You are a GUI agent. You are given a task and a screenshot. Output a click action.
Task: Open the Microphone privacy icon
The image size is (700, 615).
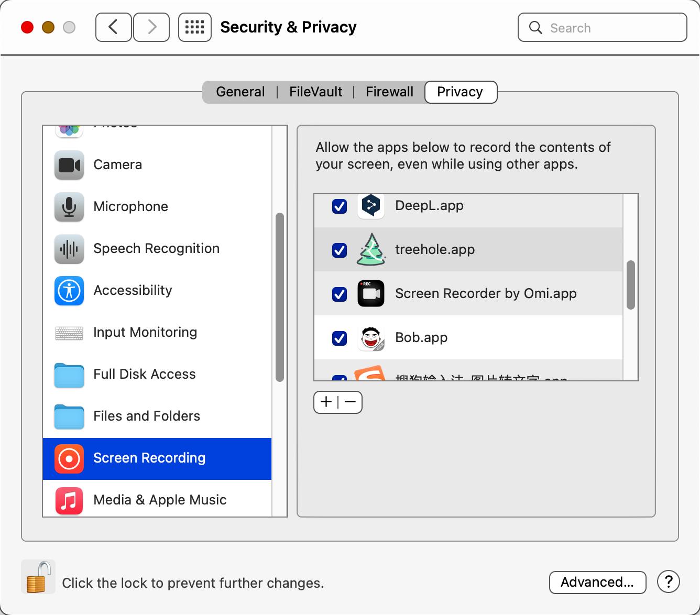(x=69, y=207)
